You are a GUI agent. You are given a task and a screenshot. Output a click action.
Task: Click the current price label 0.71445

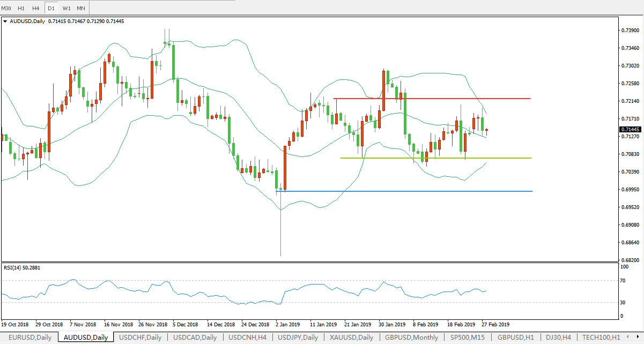[628, 130]
